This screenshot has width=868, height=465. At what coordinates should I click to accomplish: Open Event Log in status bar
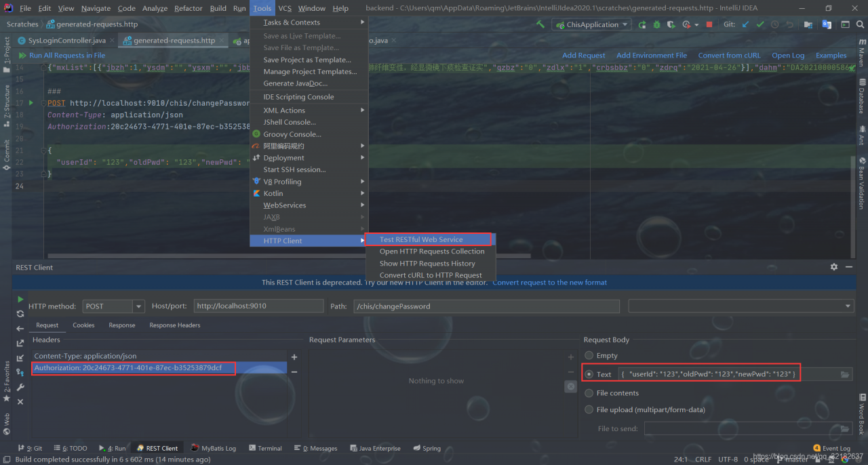tap(831, 449)
